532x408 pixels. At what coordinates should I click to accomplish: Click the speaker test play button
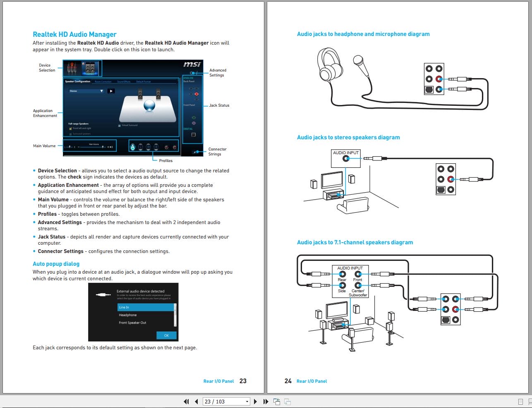tap(111, 91)
